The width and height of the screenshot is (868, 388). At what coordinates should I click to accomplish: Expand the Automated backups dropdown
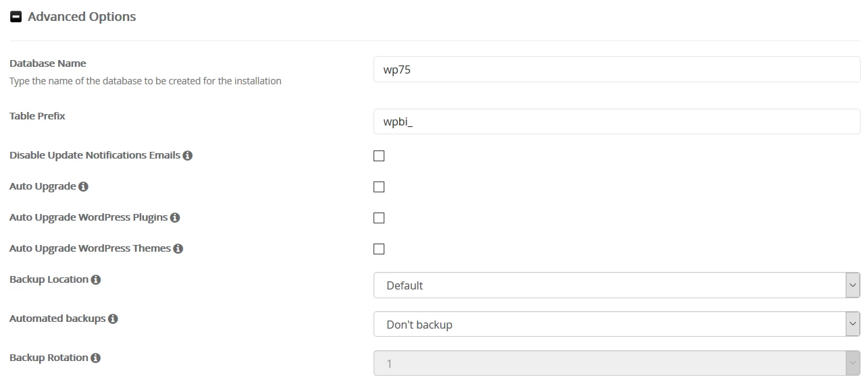(x=616, y=325)
